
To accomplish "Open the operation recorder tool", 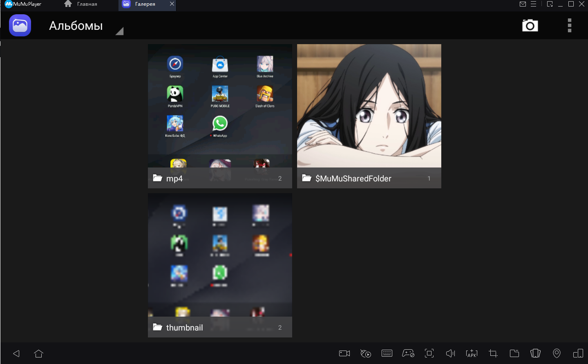I will click(x=366, y=353).
